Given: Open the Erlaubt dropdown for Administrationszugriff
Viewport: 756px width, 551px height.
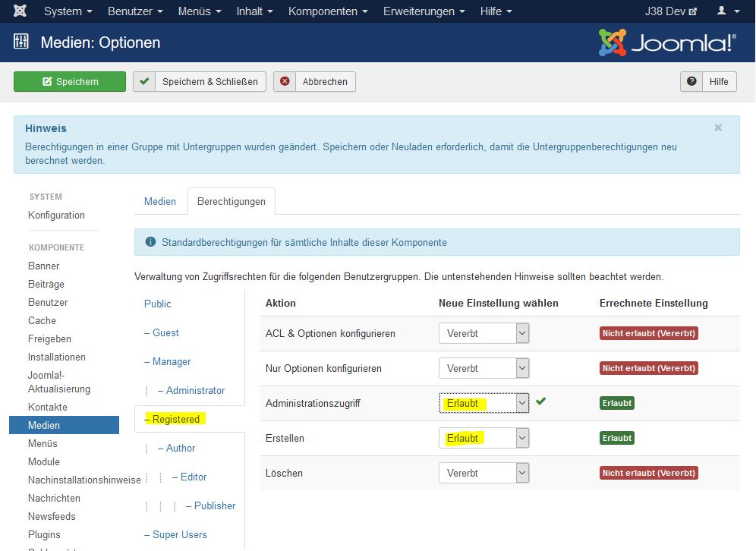Looking at the screenshot, I should pyautogui.click(x=484, y=402).
